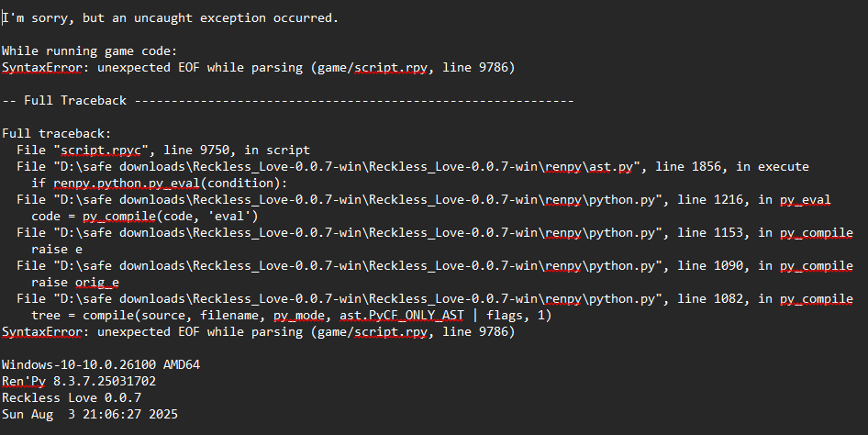Click the "code = py_compile(code, 'eval')" line

(x=144, y=216)
